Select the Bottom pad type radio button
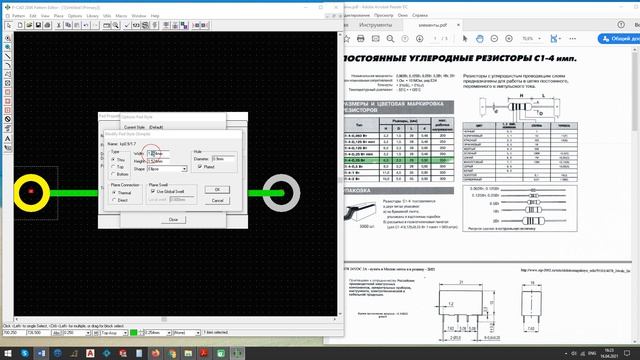This screenshot has width=640, height=360. 113,174
